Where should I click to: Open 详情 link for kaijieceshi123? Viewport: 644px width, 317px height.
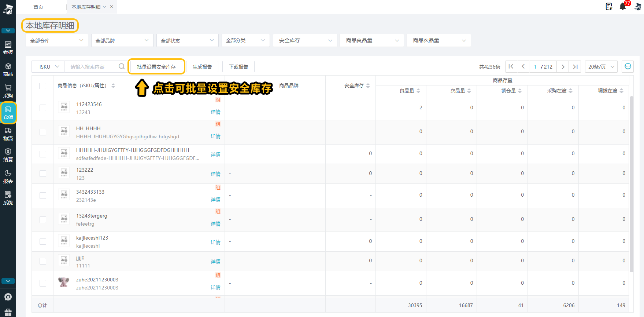pyautogui.click(x=215, y=242)
